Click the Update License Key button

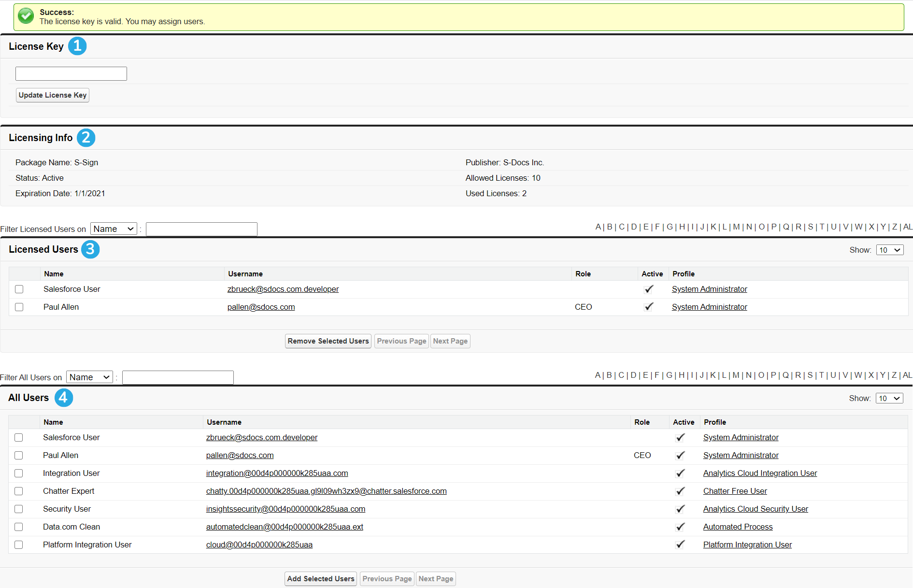click(x=53, y=95)
